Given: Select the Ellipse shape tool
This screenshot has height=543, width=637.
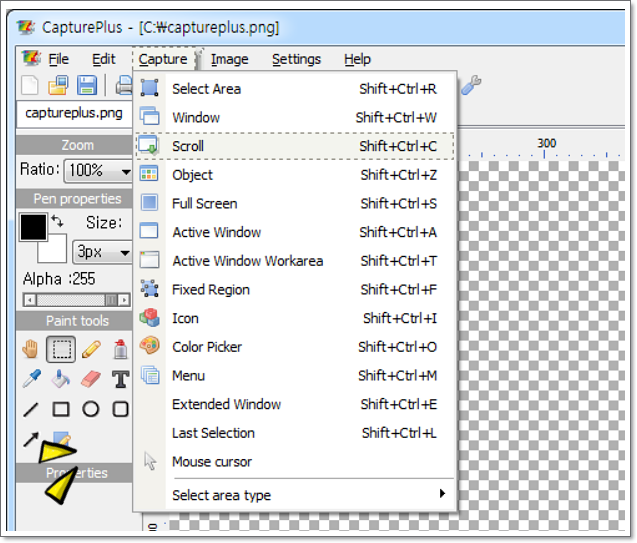Looking at the screenshot, I should click(x=91, y=409).
